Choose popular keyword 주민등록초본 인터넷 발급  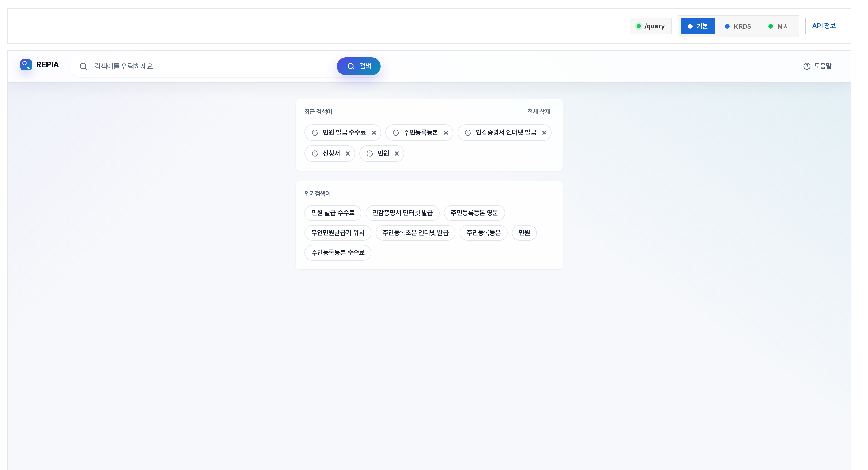click(x=415, y=233)
